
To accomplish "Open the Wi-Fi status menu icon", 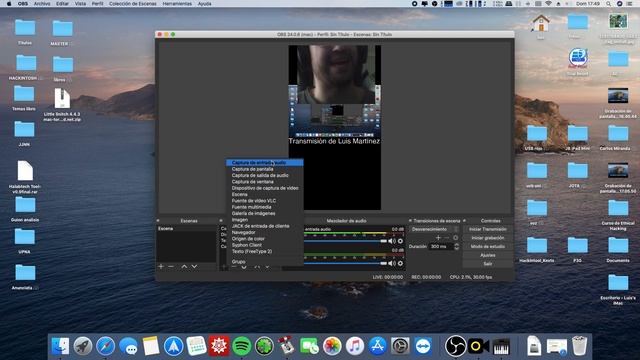I will pos(549,4).
